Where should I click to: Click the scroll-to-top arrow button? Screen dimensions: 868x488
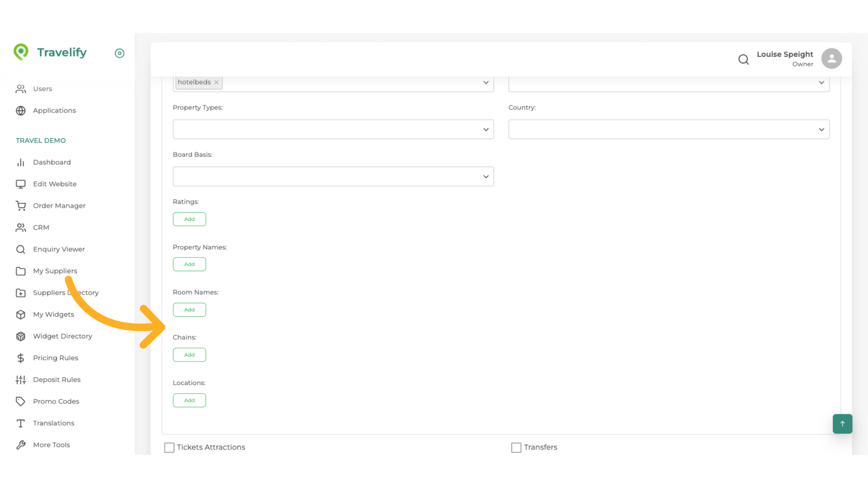(x=842, y=424)
